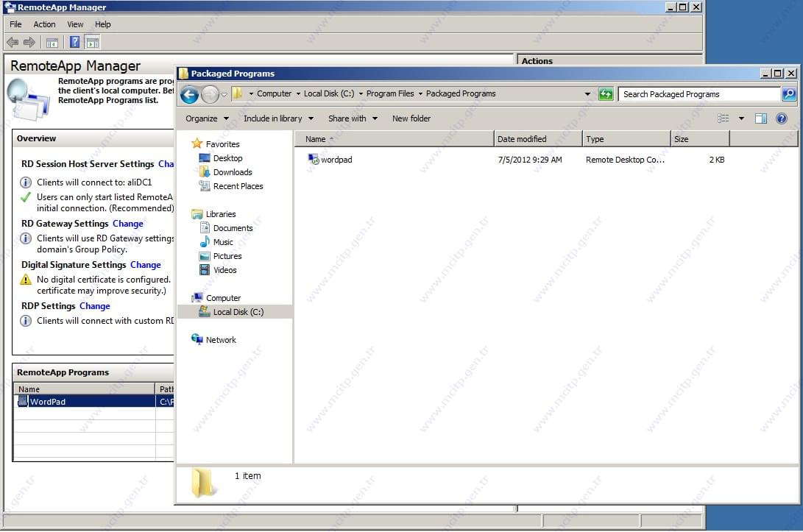Click Explorer Back navigation button
This screenshot has height=532, width=803.
point(189,94)
